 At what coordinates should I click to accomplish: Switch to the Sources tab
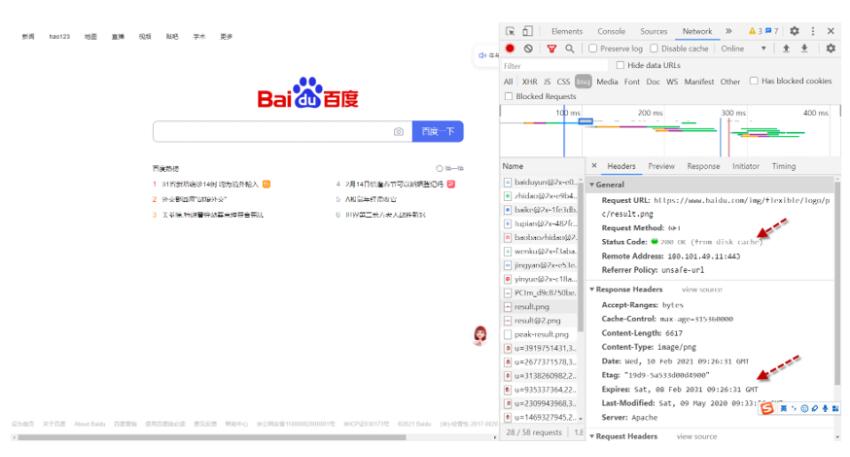coord(654,31)
